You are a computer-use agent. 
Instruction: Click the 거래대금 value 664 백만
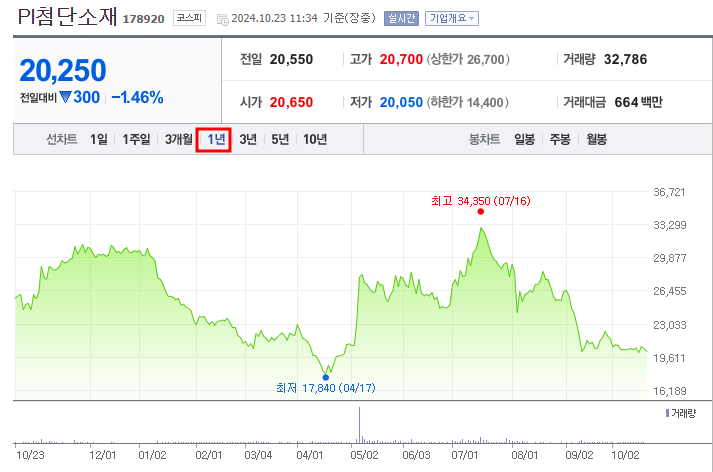click(638, 102)
